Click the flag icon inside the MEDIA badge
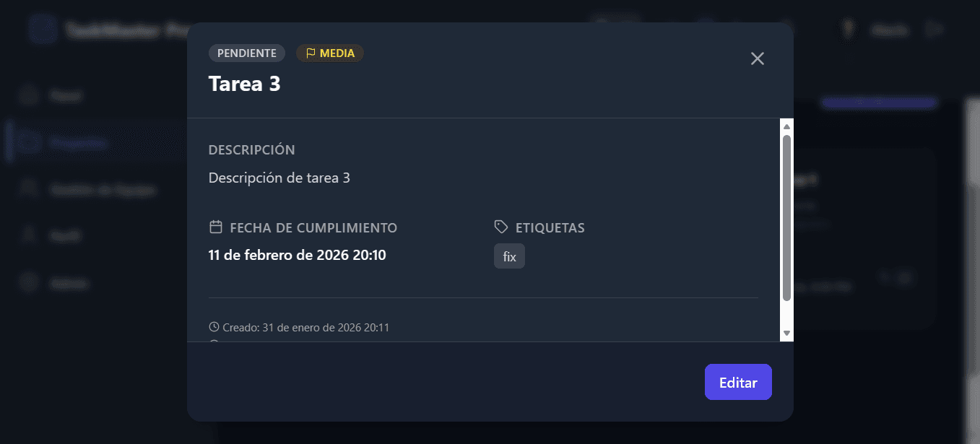Screen dimensions: 980x444 tap(311, 53)
